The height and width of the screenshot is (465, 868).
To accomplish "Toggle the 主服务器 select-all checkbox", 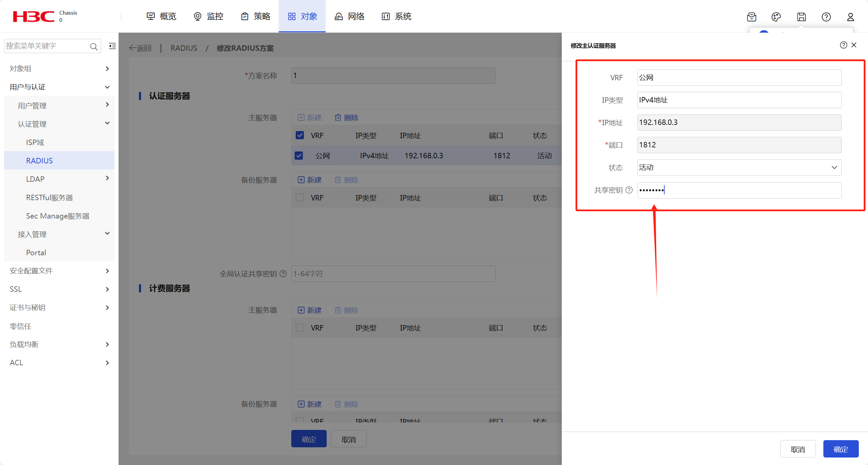I will (x=299, y=135).
